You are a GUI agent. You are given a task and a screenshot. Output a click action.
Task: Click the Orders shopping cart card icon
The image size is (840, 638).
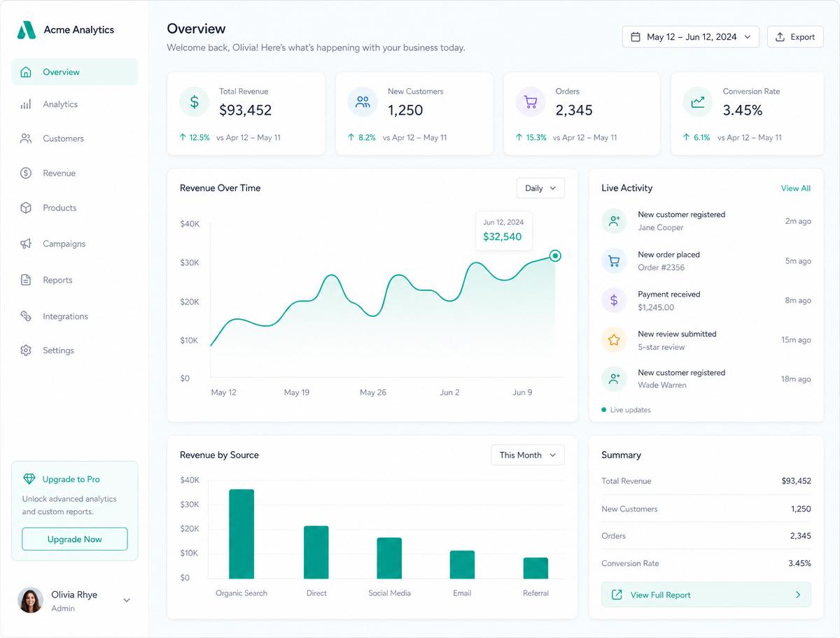click(531, 102)
